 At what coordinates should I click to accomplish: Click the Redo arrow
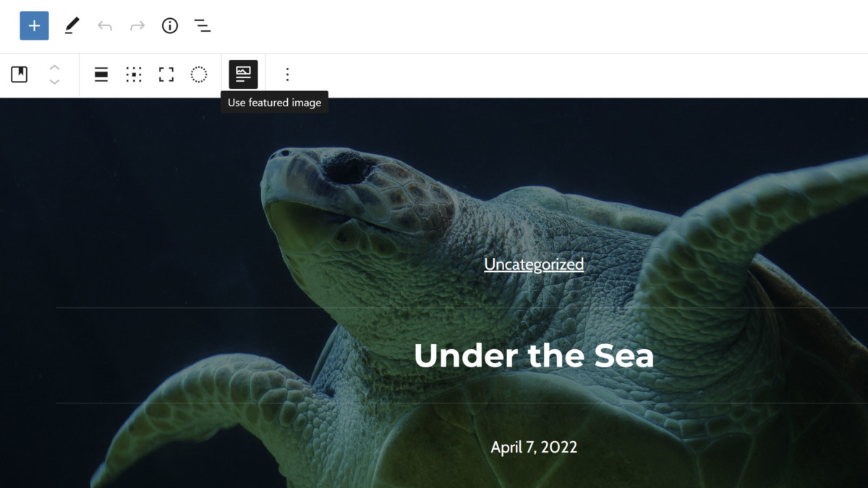pyautogui.click(x=137, y=25)
